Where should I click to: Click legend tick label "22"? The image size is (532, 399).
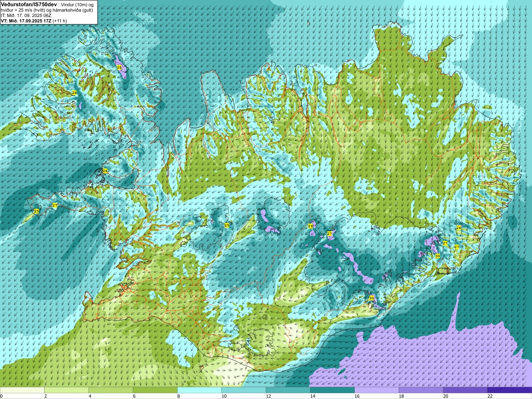click(x=490, y=396)
